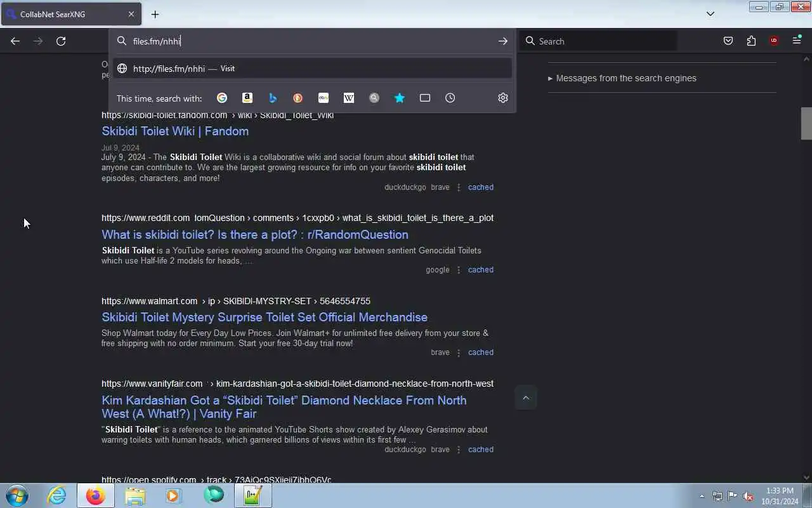Click the scrollbar down arrow

(806, 478)
